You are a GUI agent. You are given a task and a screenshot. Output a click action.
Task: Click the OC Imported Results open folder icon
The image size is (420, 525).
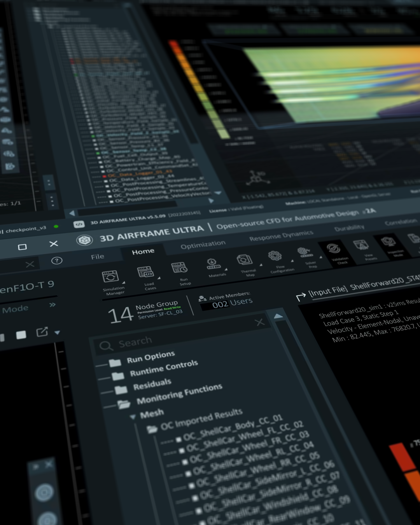pyautogui.click(x=152, y=429)
